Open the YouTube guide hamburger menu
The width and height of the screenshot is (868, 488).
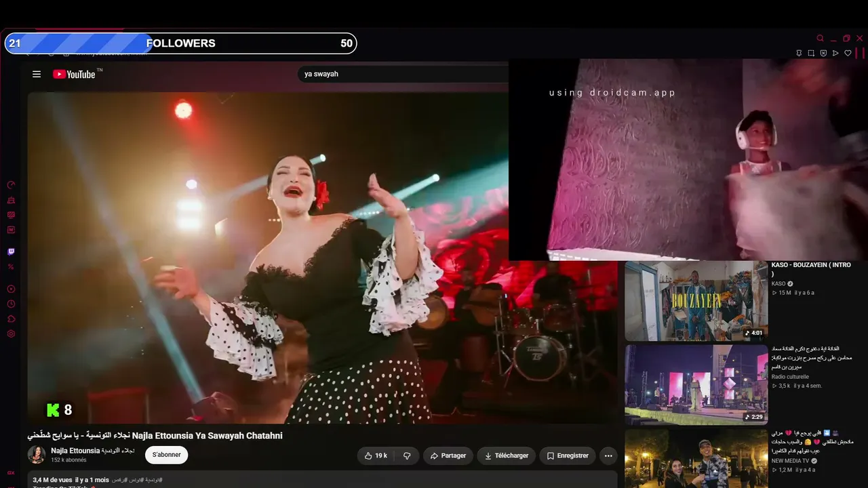click(x=37, y=75)
